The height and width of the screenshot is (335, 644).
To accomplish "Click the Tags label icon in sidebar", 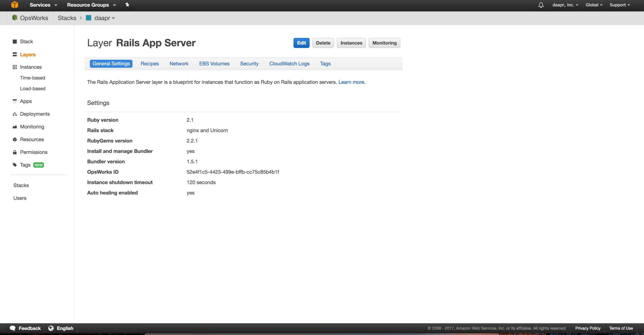I will [15, 165].
